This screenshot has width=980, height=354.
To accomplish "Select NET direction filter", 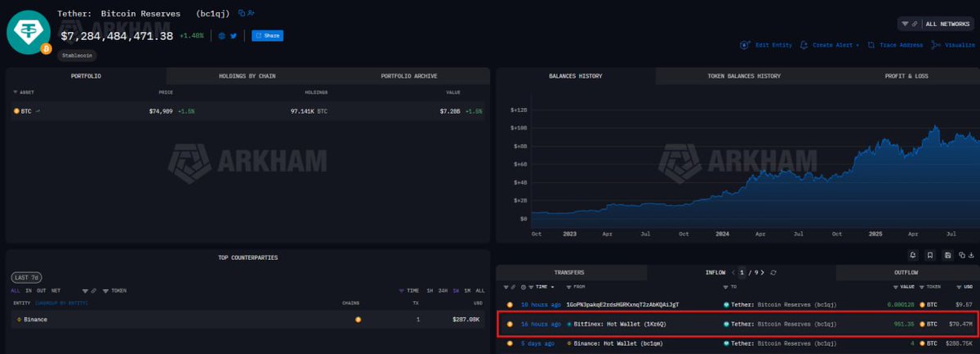I will tap(56, 290).
